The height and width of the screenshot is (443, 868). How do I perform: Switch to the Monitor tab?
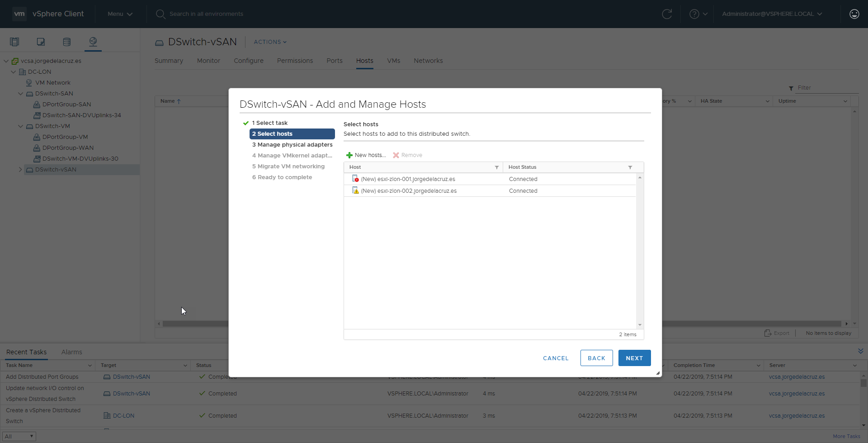208,61
